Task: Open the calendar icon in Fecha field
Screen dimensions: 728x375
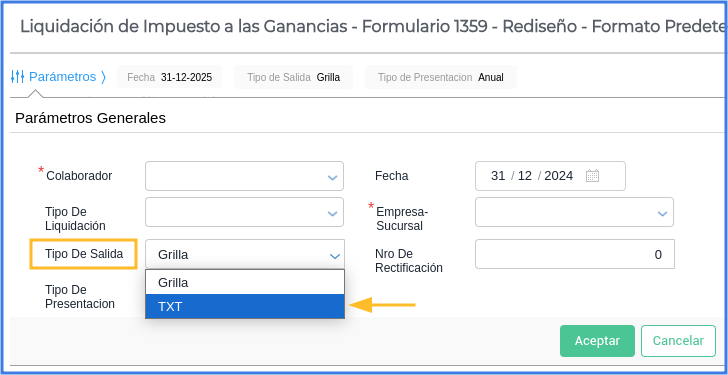Action: tap(592, 176)
